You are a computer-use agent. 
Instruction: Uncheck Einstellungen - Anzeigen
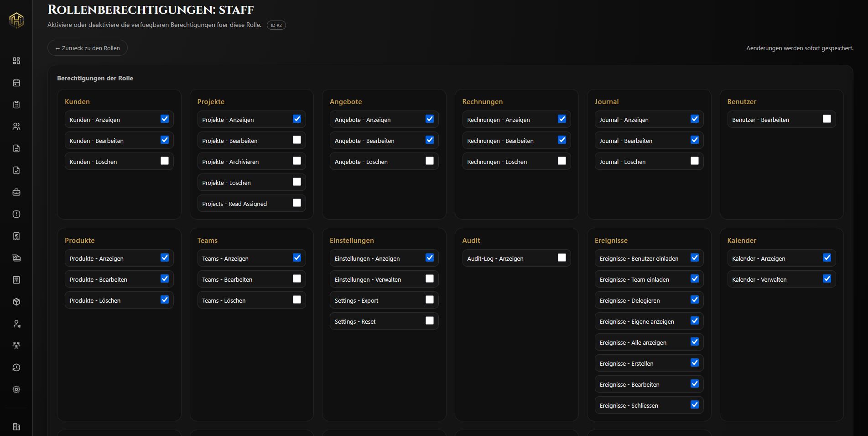click(x=430, y=257)
